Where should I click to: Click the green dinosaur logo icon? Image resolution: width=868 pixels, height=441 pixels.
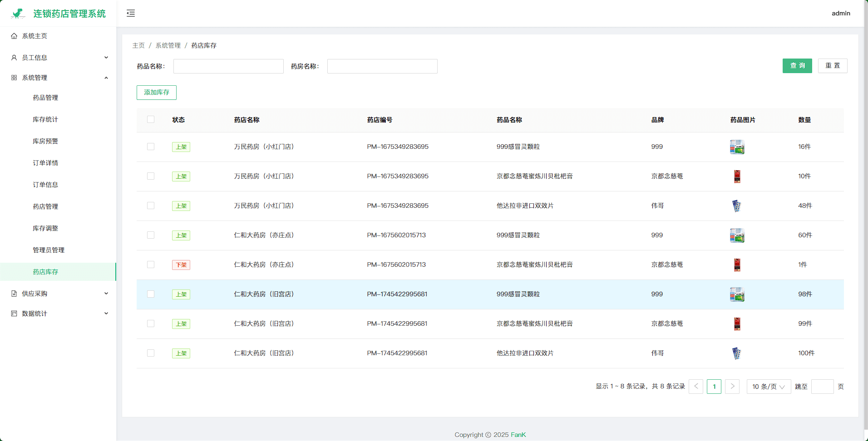tap(18, 14)
